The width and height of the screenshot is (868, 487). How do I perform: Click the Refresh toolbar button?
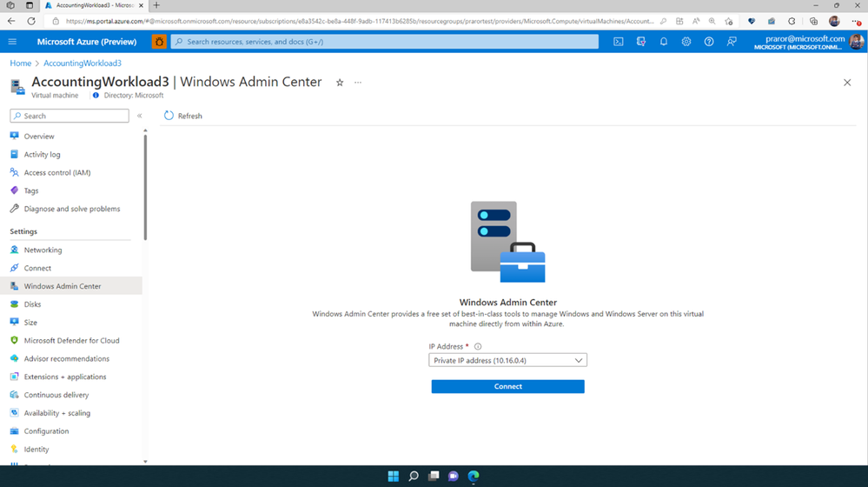183,116
